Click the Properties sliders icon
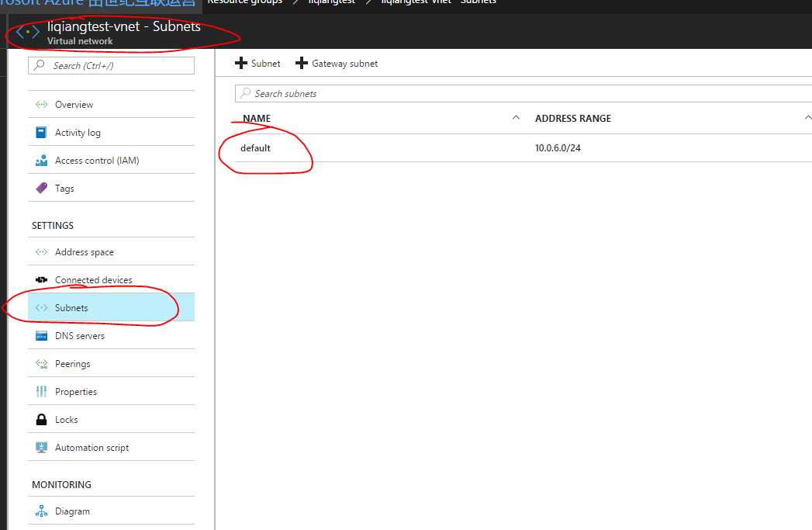This screenshot has width=812, height=530. tap(41, 392)
